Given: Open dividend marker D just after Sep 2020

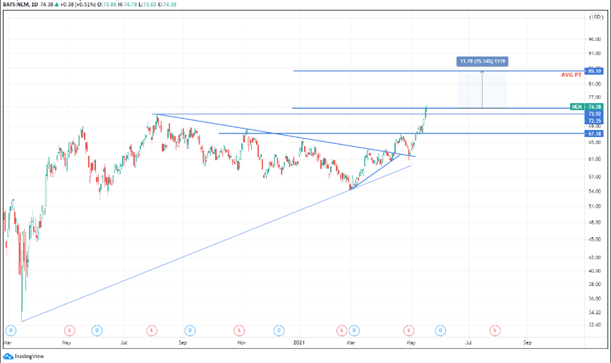Looking at the screenshot, I should pyautogui.click(x=190, y=331).
